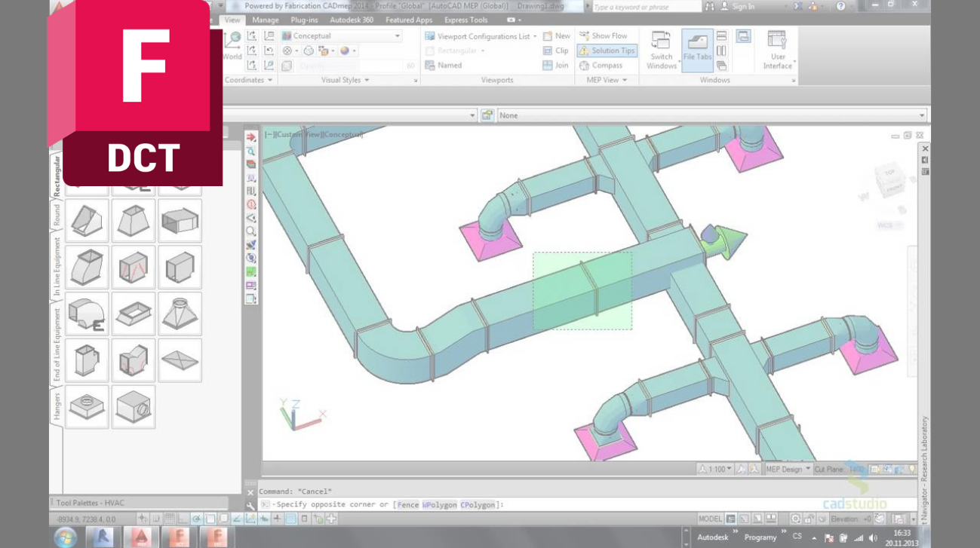The width and height of the screenshot is (980, 548).
Task: Select the Y-branch duct fitting
Action: pos(134,360)
